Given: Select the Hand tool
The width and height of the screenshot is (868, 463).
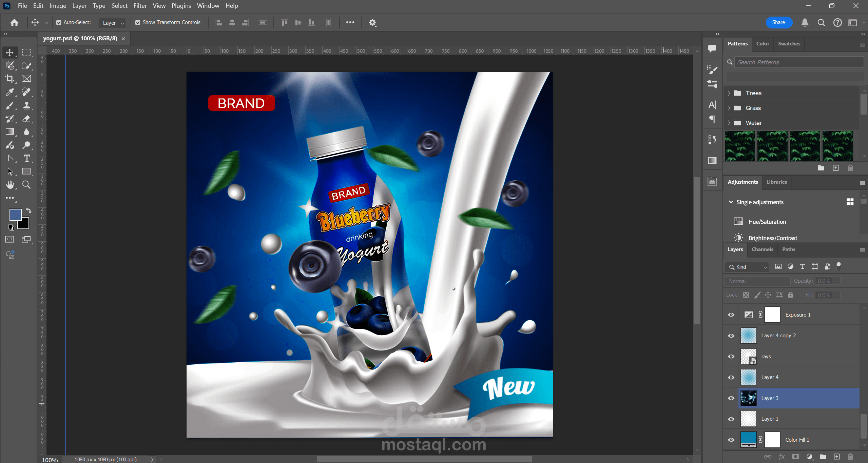Looking at the screenshot, I should [x=9, y=185].
